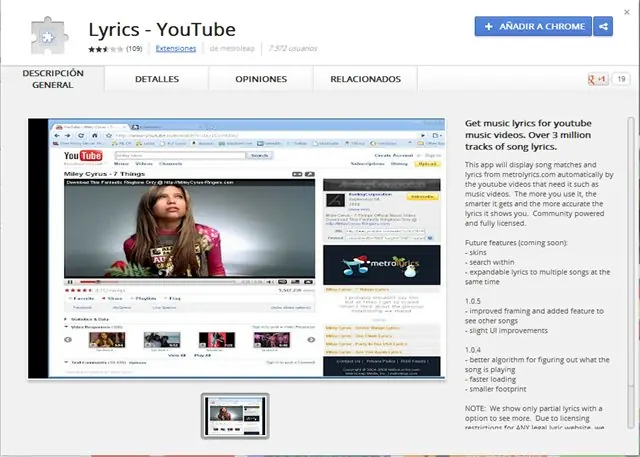
Task: Click the review count (109)
Action: pyautogui.click(x=134, y=49)
